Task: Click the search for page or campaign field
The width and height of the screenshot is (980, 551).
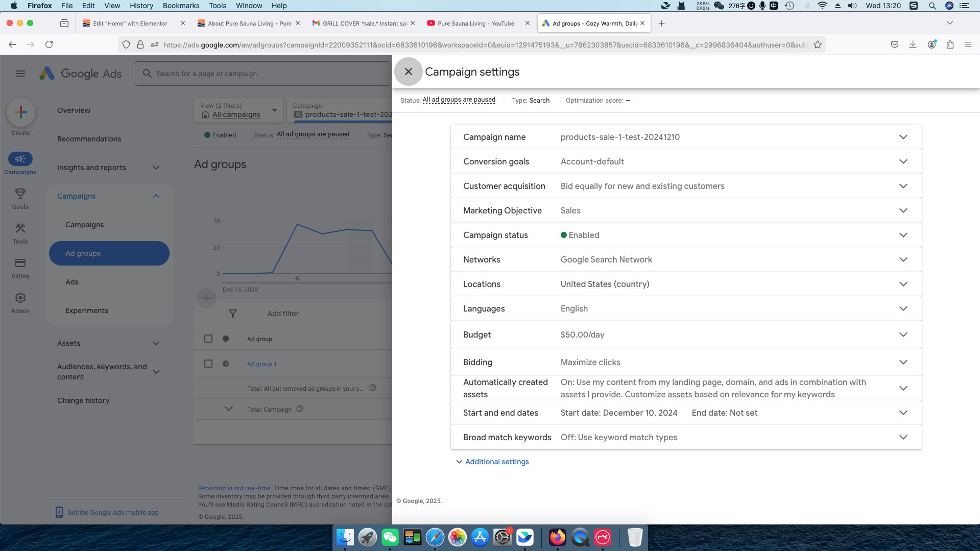Action: tap(266, 74)
